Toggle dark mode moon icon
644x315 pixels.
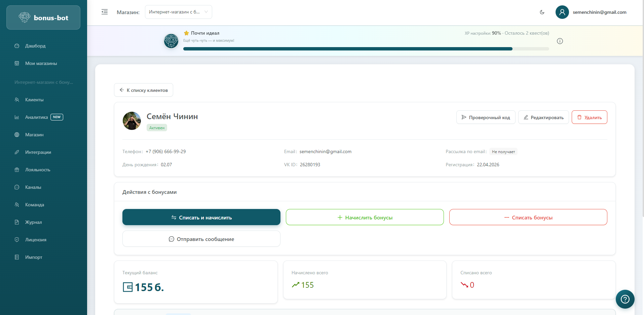pyautogui.click(x=542, y=12)
